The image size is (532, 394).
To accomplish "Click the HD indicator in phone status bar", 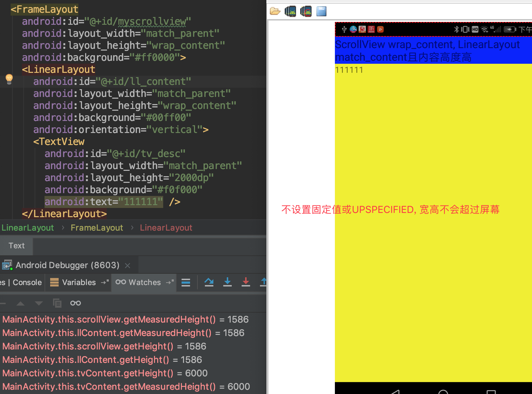I will 475,29.
